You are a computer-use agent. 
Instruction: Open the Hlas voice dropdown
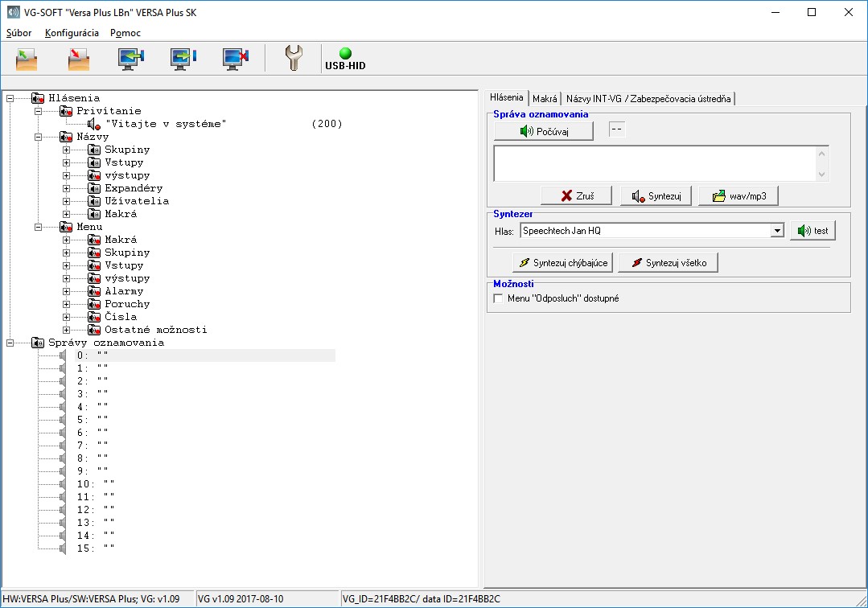[776, 231]
